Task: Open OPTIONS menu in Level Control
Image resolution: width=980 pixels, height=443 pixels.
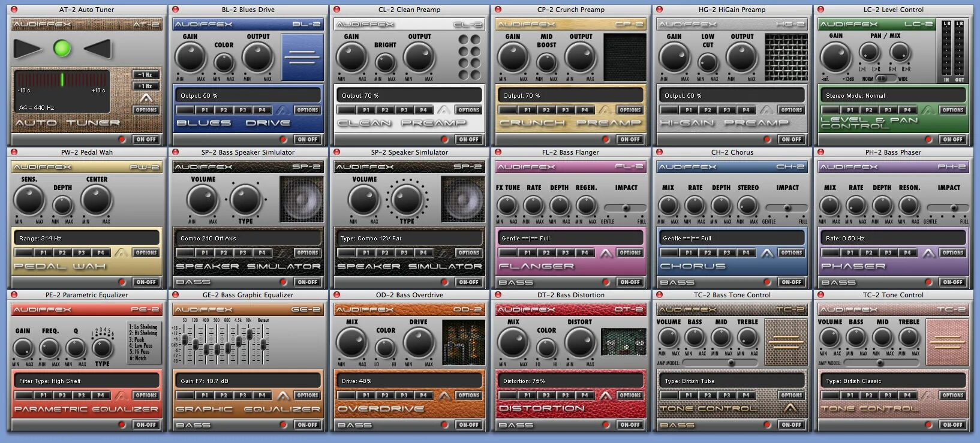Action: coord(953,110)
